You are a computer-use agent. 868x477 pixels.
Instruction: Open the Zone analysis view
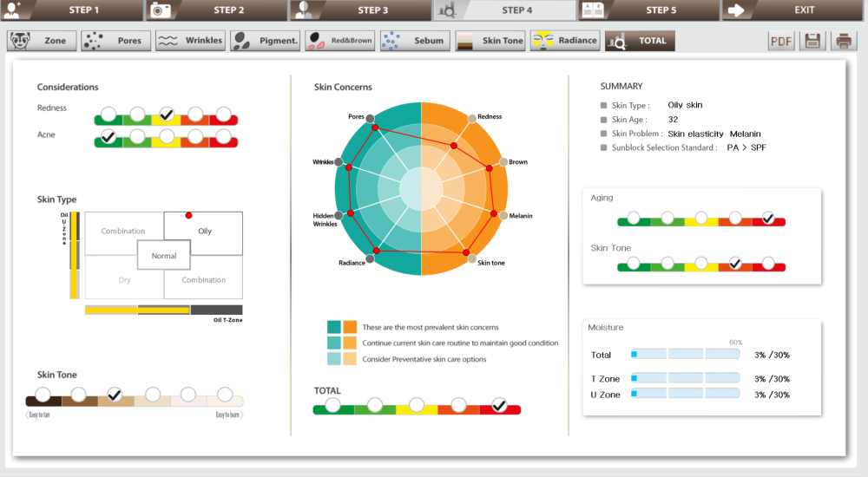pos(42,41)
